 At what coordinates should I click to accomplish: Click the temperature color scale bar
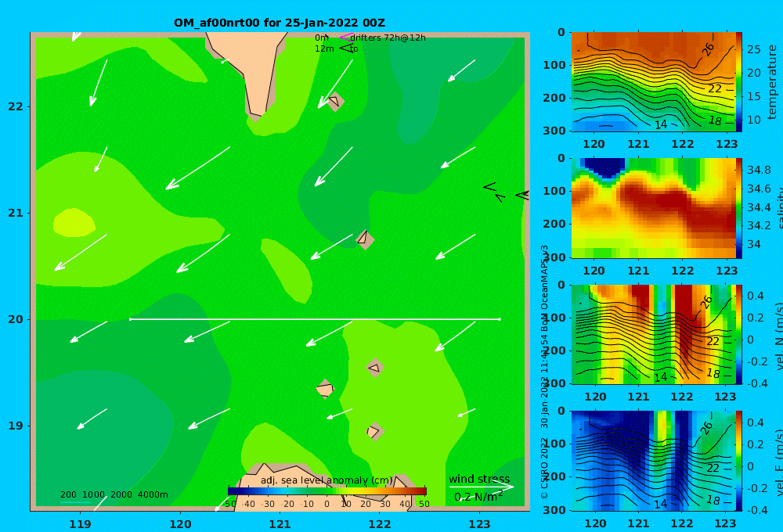coord(739,82)
